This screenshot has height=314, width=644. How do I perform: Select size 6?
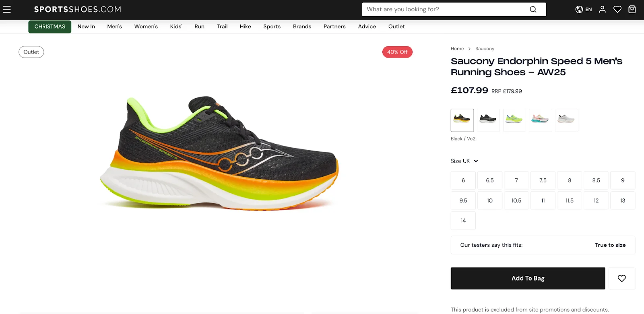click(463, 180)
